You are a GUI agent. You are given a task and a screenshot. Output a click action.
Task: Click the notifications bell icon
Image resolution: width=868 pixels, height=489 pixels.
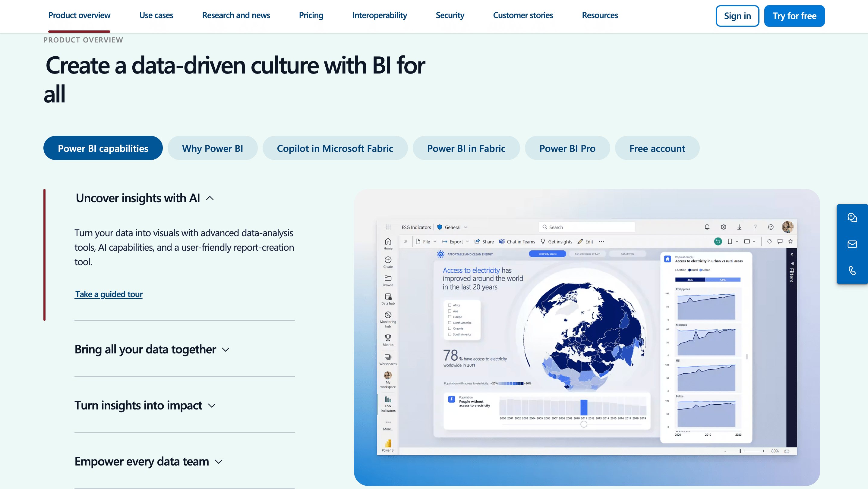707,227
